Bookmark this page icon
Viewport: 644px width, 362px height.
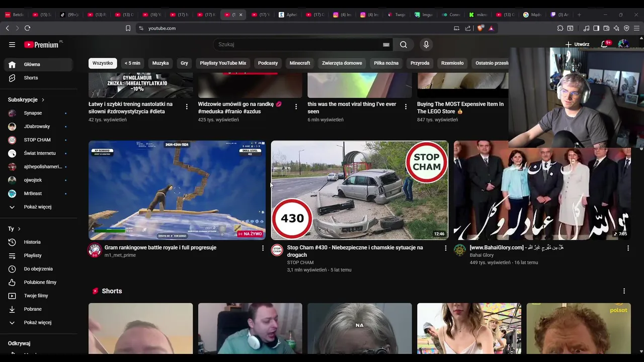click(128, 28)
